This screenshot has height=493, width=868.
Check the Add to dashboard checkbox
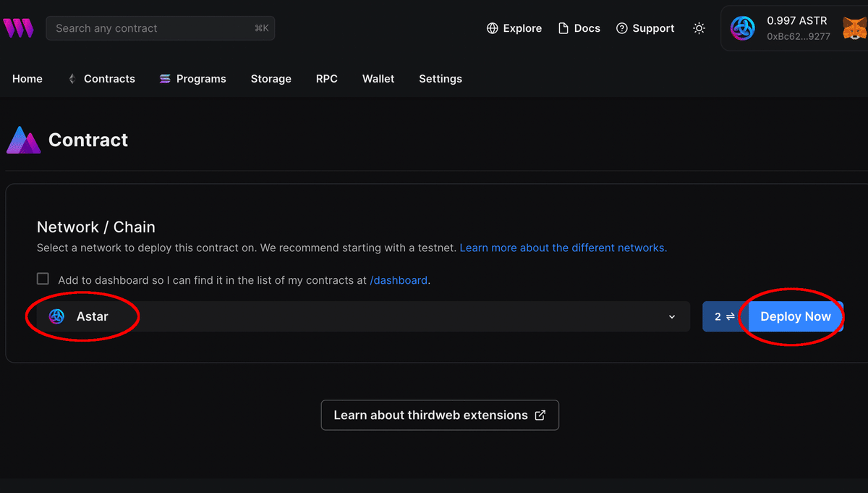(x=43, y=279)
